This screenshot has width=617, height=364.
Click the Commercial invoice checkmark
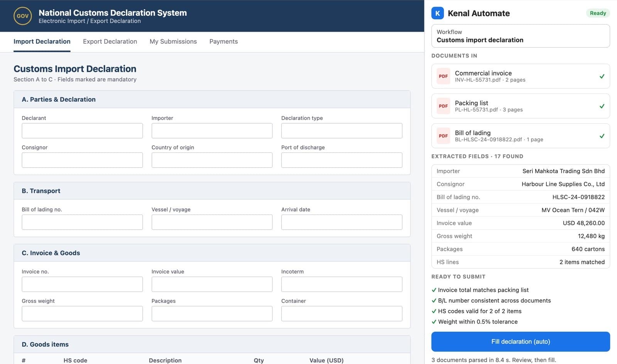pyautogui.click(x=602, y=76)
